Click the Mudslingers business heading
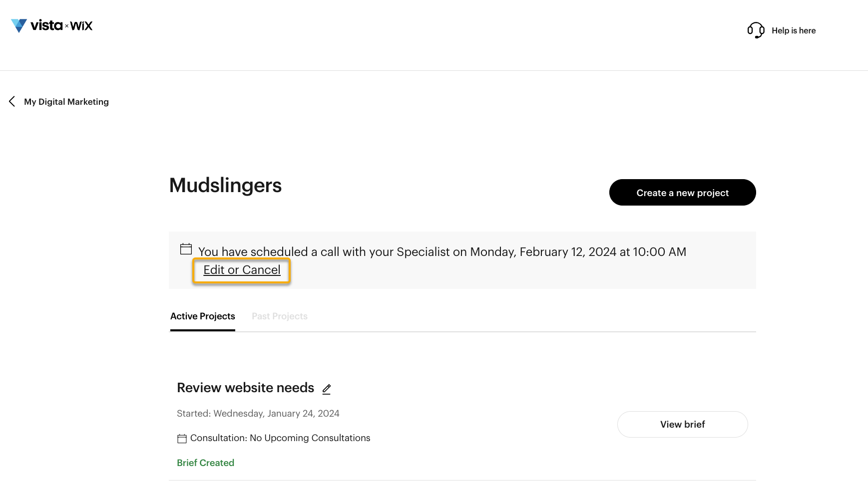This screenshot has width=868, height=485. point(225,185)
